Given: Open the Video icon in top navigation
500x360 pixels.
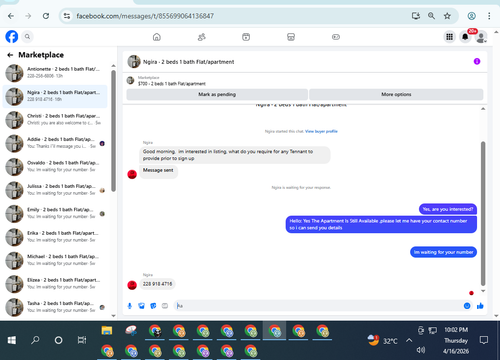Looking at the screenshot, I should click(246, 37).
